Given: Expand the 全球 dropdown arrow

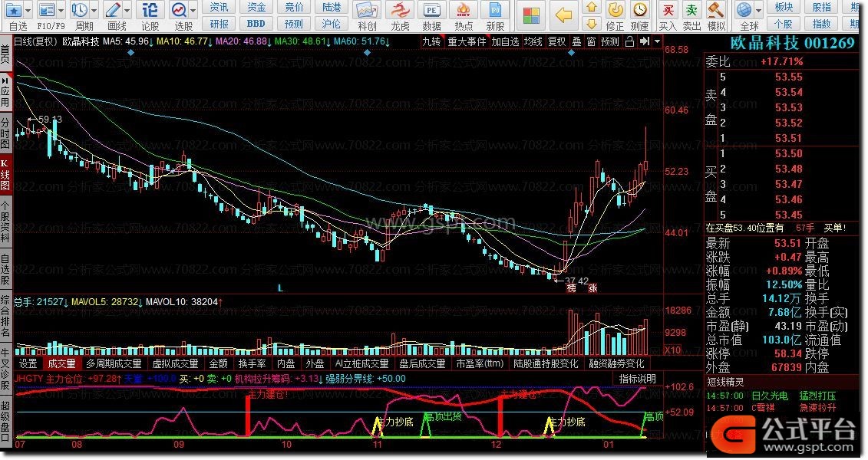Looking at the screenshot, I should (x=759, y=10).
